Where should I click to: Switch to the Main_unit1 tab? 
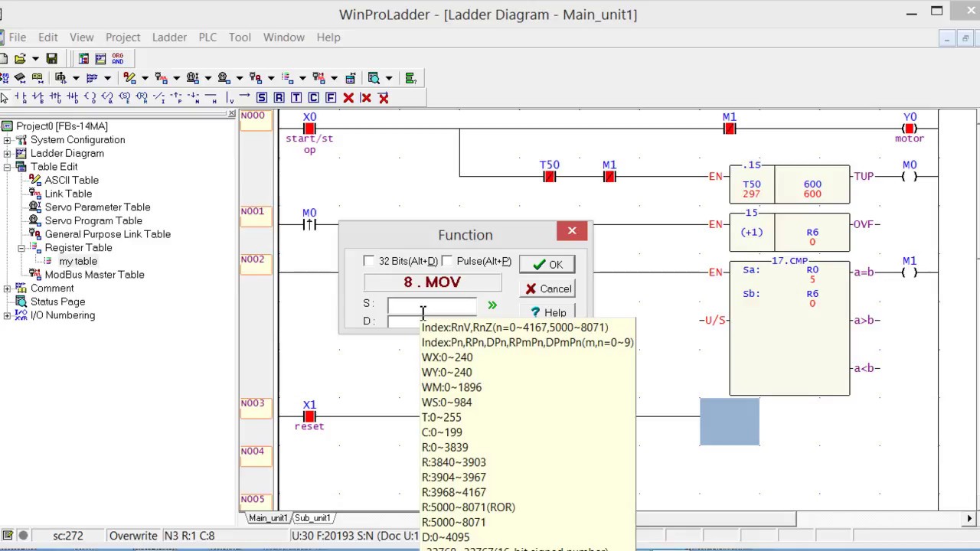[267, 518]
